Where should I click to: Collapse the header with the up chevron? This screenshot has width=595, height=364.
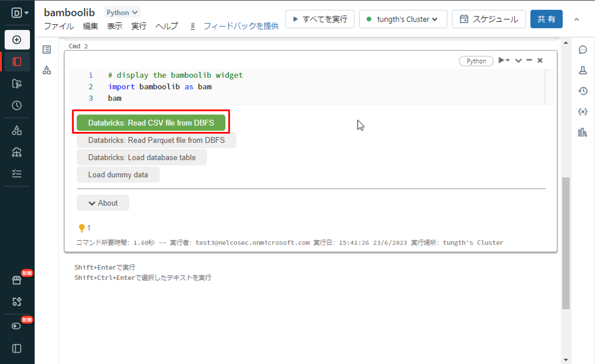(576, 19)
